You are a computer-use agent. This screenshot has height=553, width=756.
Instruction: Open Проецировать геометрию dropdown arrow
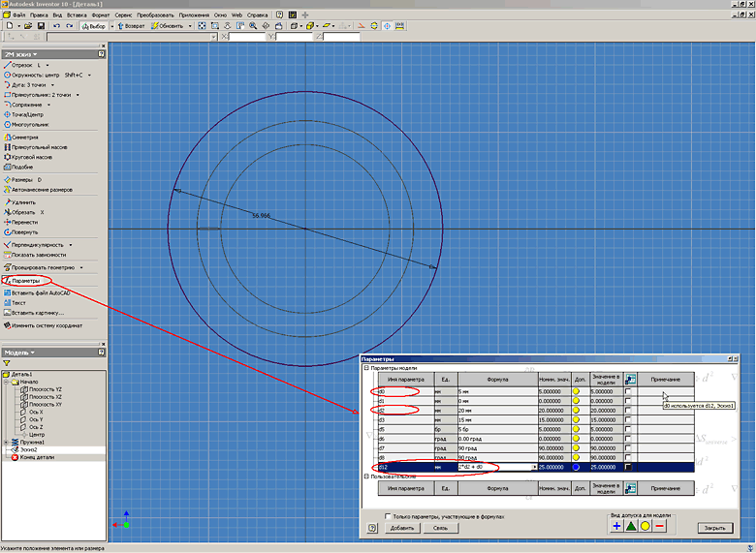(81, 267)
